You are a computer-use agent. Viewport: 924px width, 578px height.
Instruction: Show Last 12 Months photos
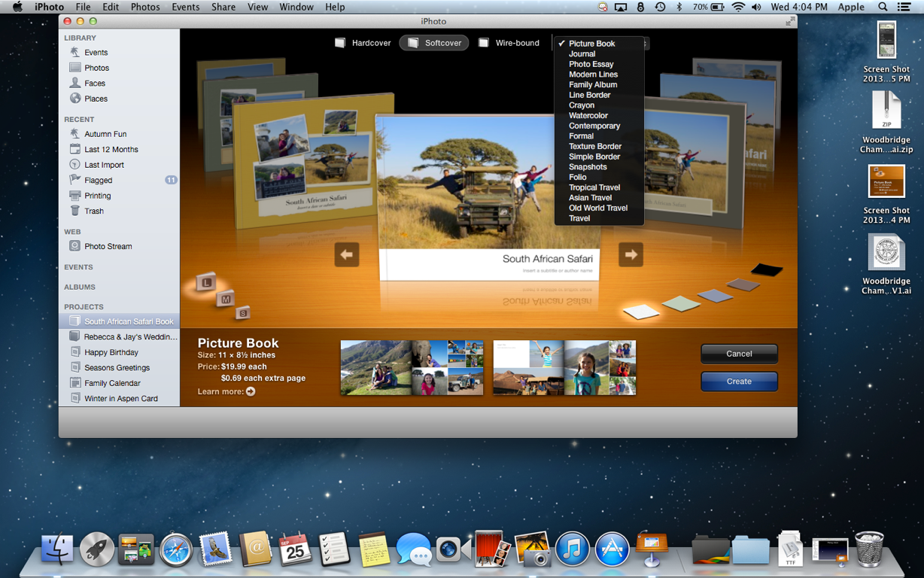click(111, 150)
